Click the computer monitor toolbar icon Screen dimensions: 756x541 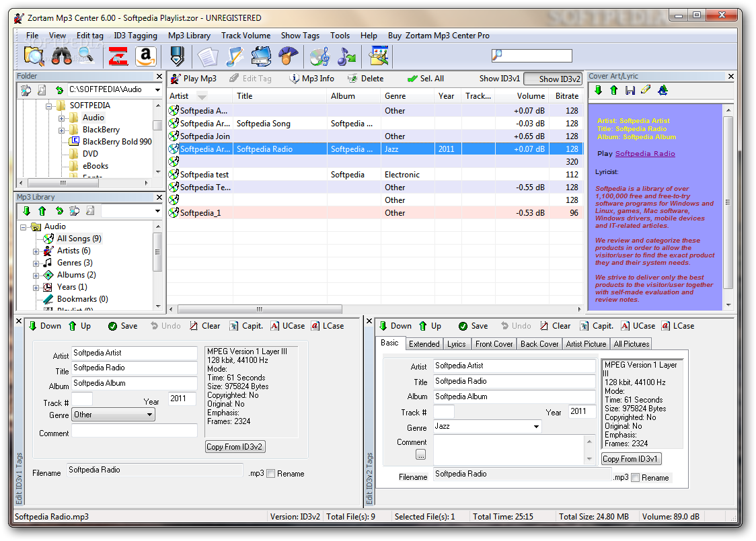tap(262, 56)
